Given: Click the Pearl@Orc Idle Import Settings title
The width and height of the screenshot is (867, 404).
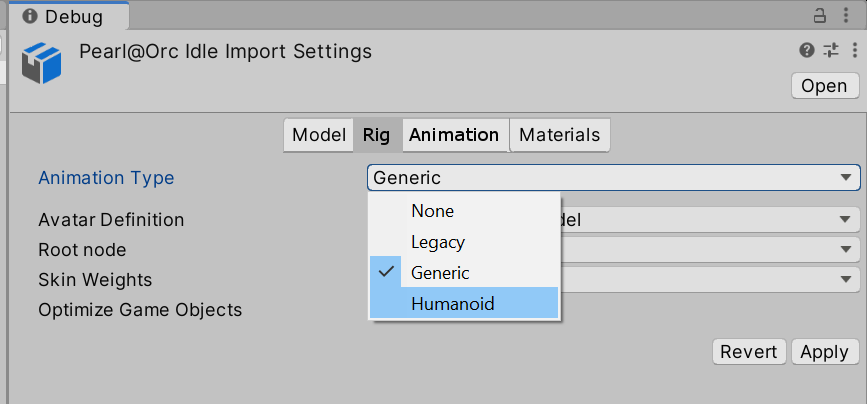Looking at the screenshot, I should tap(226, 51).
